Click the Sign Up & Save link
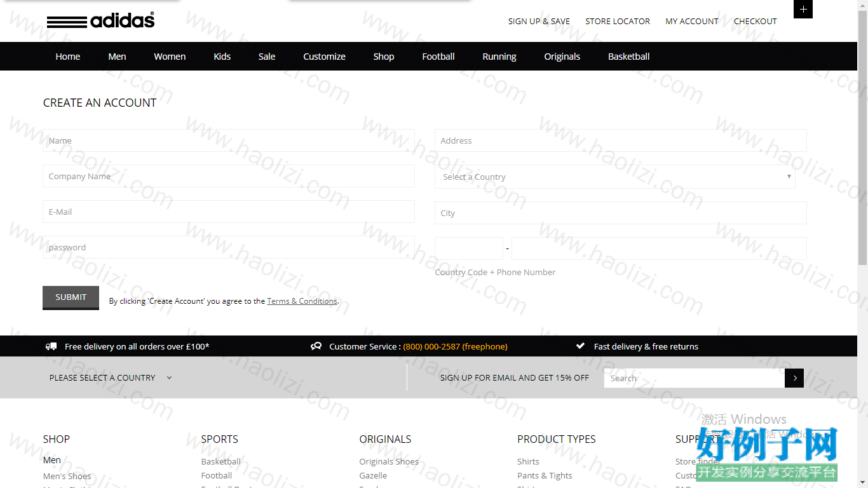The image size is (868, 488). [539, 21]
